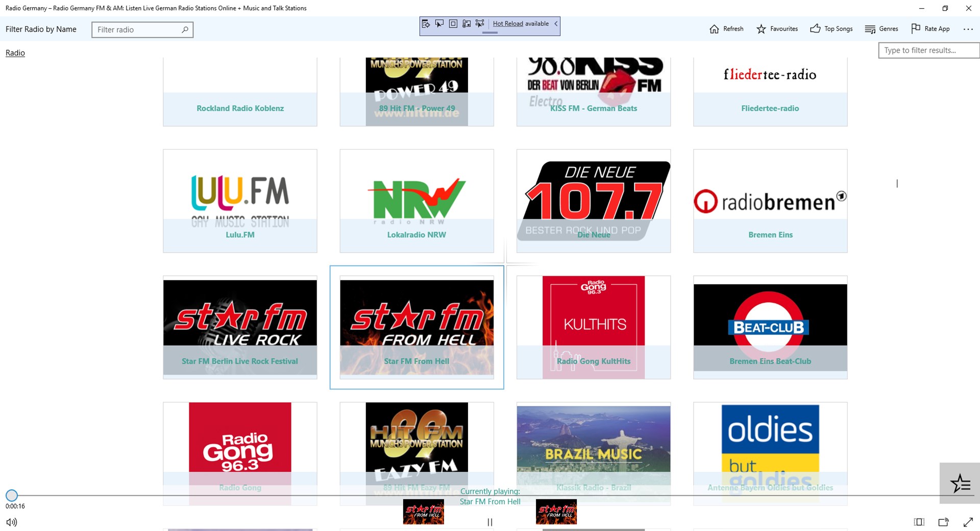Choose the 89 Hit FM Eazy FM tile

(416, 454)
